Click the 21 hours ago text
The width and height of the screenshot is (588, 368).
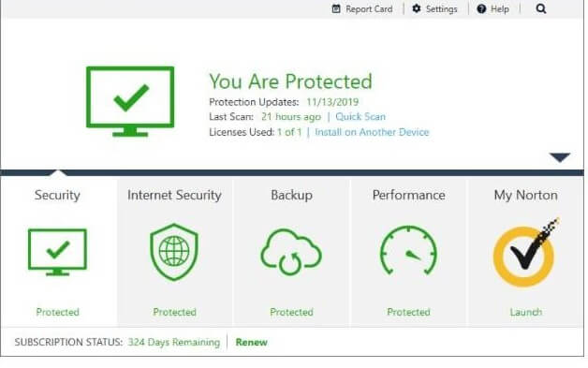(x=291, y=117)
